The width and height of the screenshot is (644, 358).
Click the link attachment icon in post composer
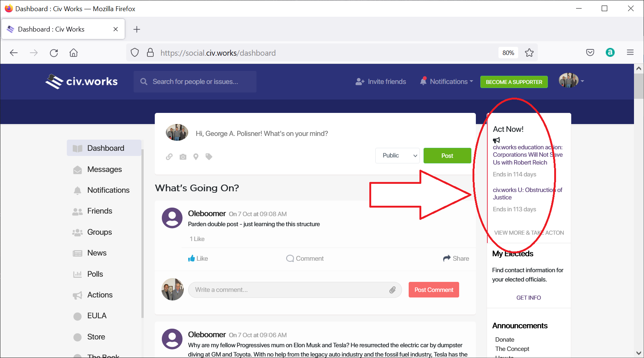(169, 157)
